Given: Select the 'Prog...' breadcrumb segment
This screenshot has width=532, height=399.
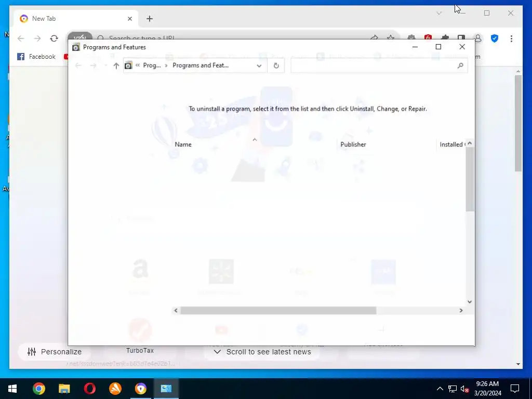Looking at the screenshot, I should coord(152,65).
